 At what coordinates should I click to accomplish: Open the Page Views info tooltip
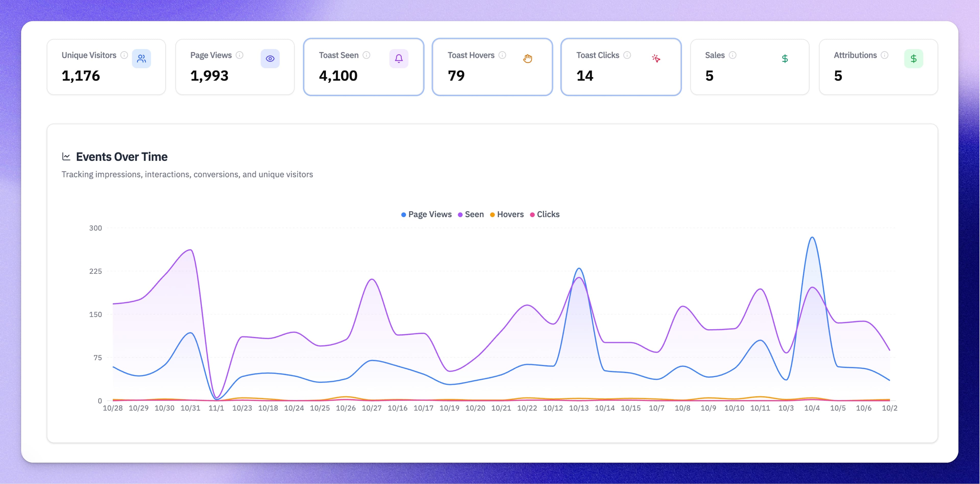[x=240, y=55]
